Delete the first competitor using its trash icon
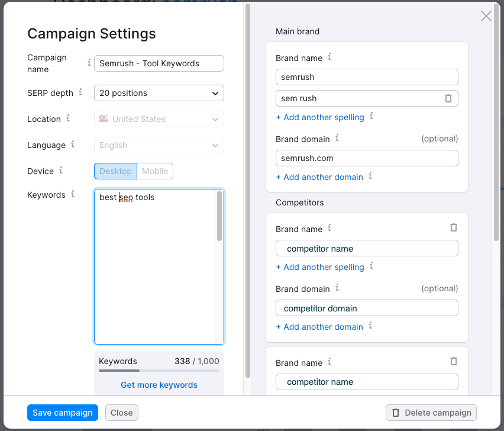Image resolution: width=504 pixels, height=431 pixels. coord(454,227)
